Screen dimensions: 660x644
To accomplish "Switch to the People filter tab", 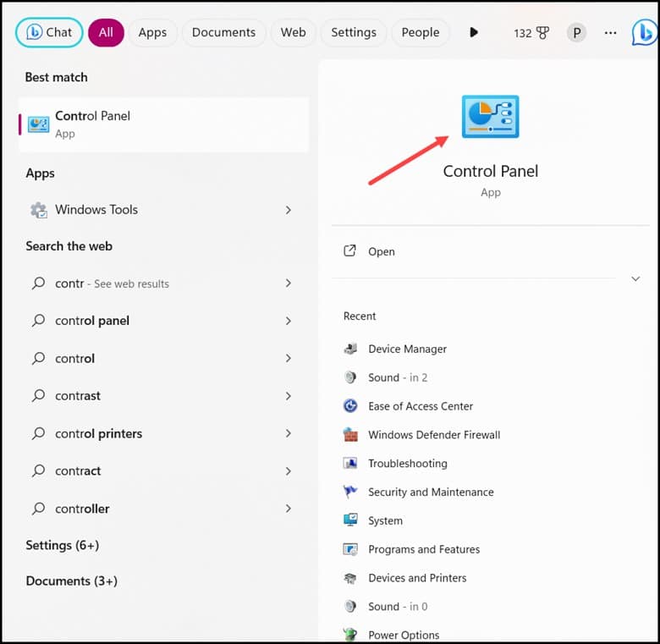I will point(420,32).
